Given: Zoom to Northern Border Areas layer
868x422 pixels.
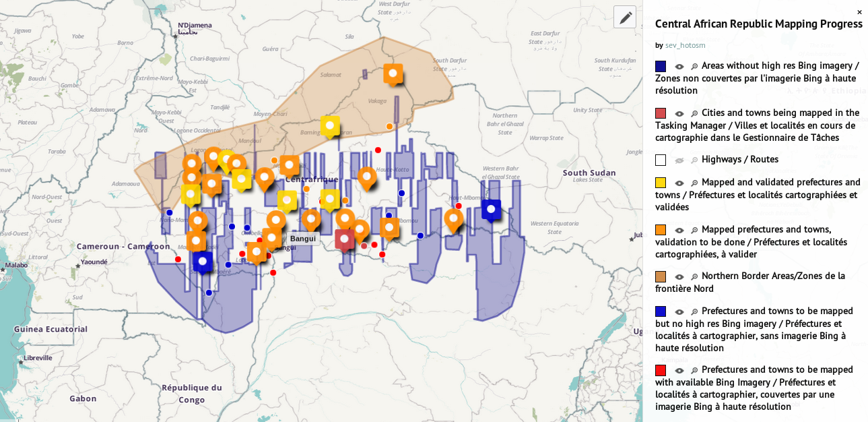Looking at the screenshot, I should pyautogui.click(x=694, y=277).
